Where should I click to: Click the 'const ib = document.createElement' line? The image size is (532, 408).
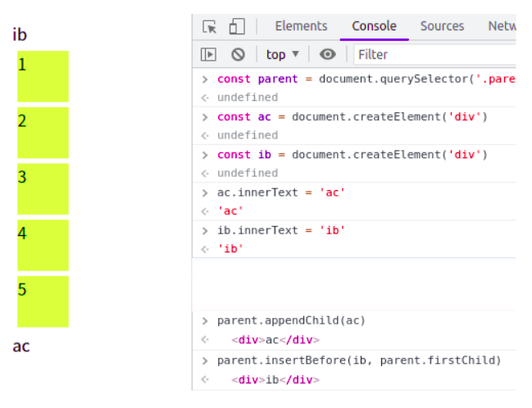pyautogui.click(x=352, y=155)
